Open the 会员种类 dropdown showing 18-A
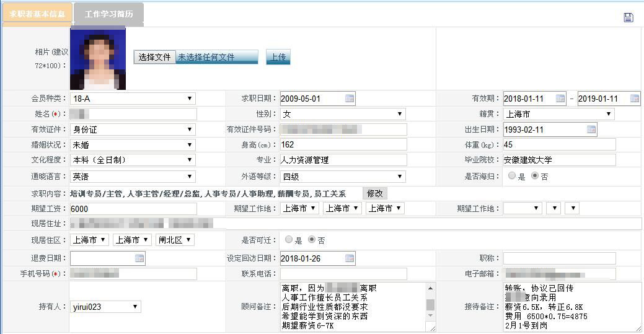This screenshot has width=644, height=334. click(x=133, y=99)
